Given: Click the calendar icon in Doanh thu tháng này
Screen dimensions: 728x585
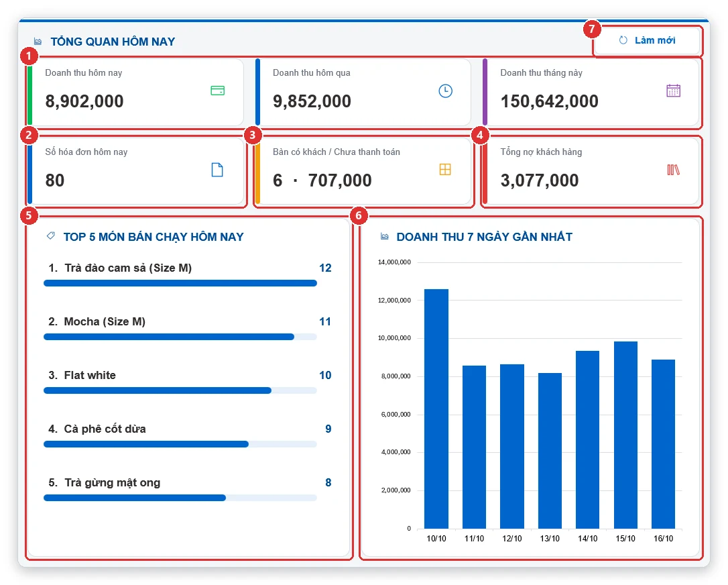Looking at the screenshot, I should coord(673,91).
